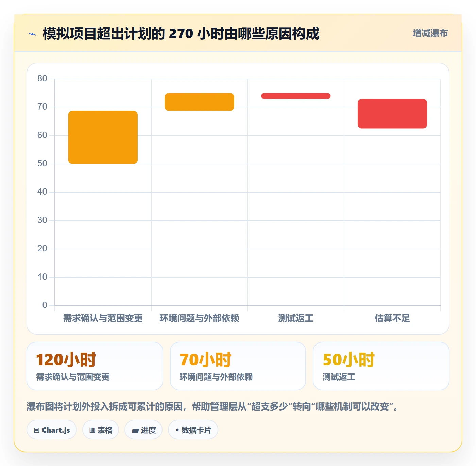Open the 70小时 data card
Screen dimensions: 476x466
[x=238, y=366]
